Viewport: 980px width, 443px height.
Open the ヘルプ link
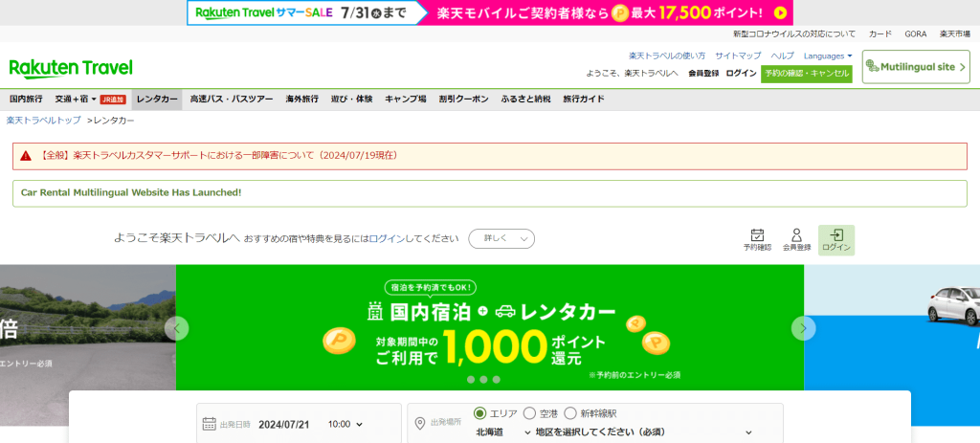pos(783,55)
